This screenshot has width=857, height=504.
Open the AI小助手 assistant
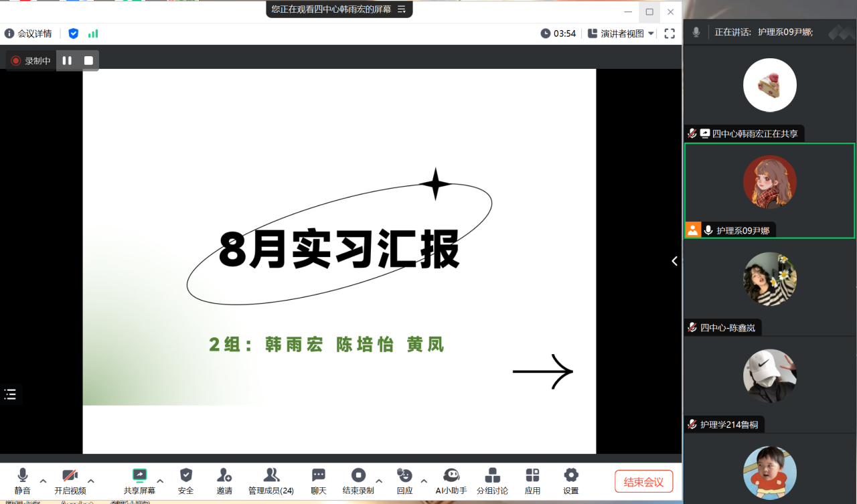point(451,476)
